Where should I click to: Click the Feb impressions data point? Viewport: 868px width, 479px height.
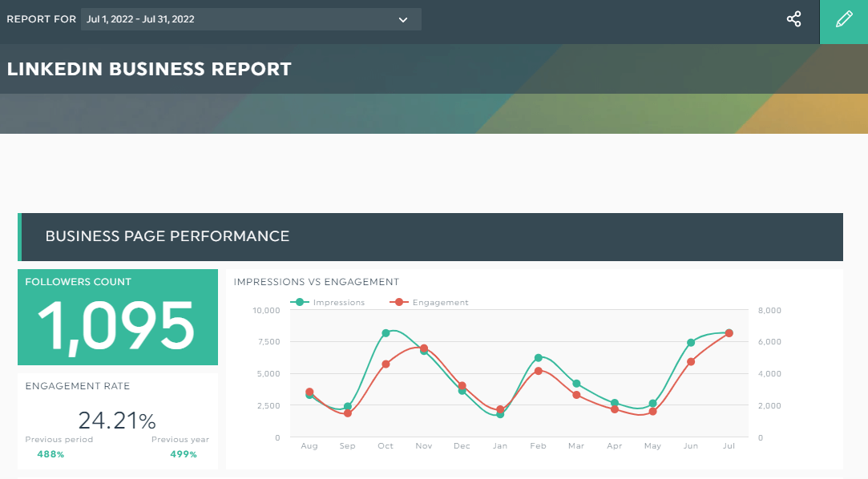(x=538, y=358)
